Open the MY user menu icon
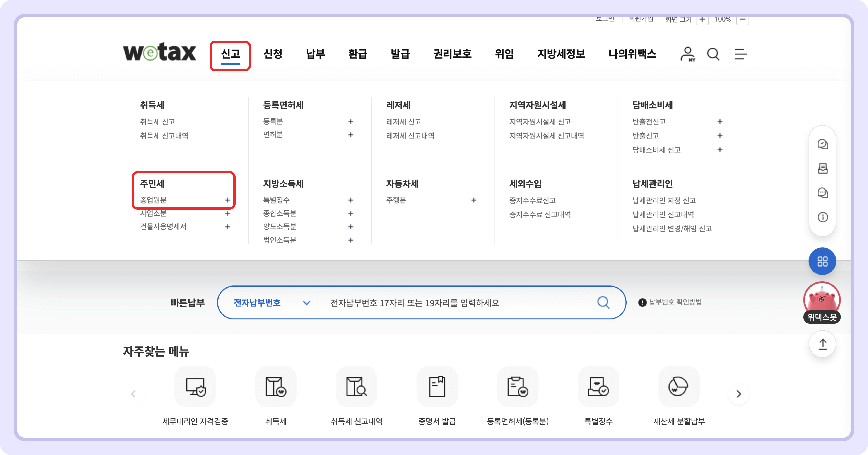This screenshot has width=868, height=455. pyautogui.click(x=688, y=54)
